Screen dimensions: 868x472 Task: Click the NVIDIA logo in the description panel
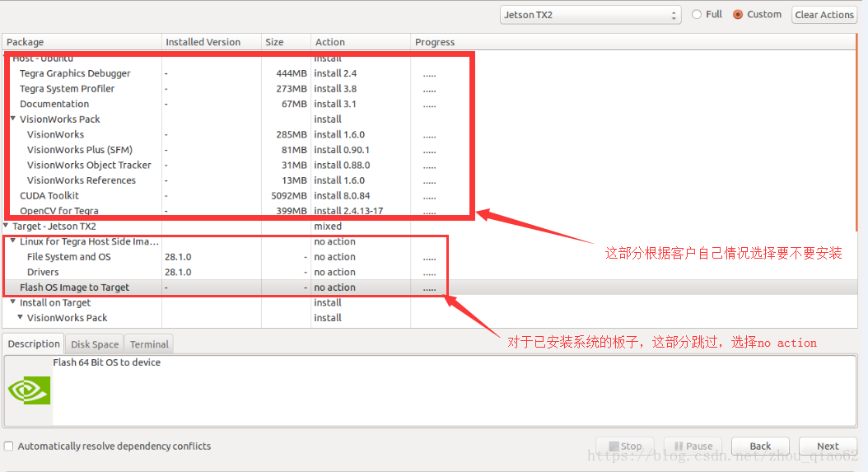(30, 390)
